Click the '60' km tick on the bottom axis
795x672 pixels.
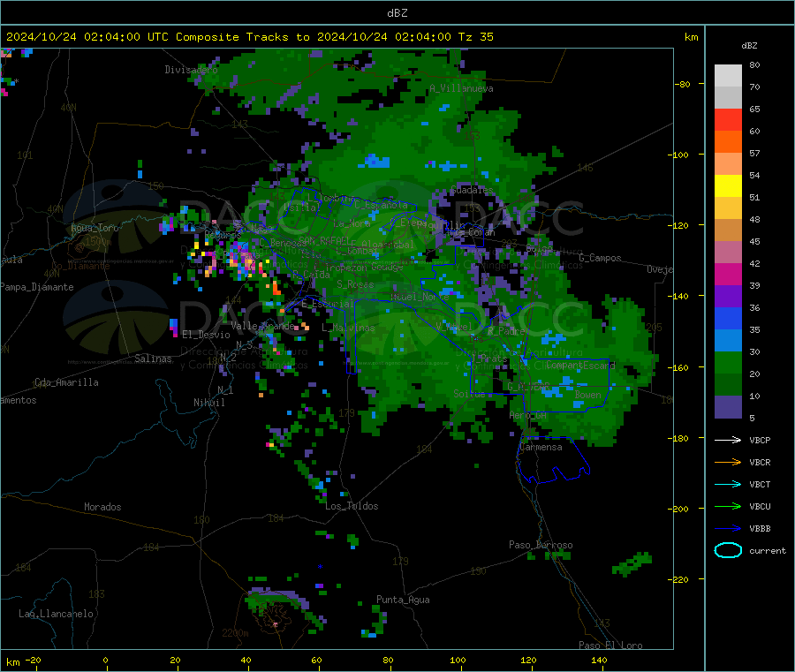point(316,660)
